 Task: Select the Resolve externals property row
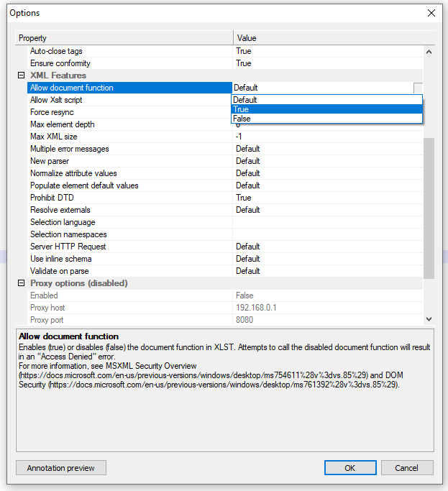tap(60, 210)
